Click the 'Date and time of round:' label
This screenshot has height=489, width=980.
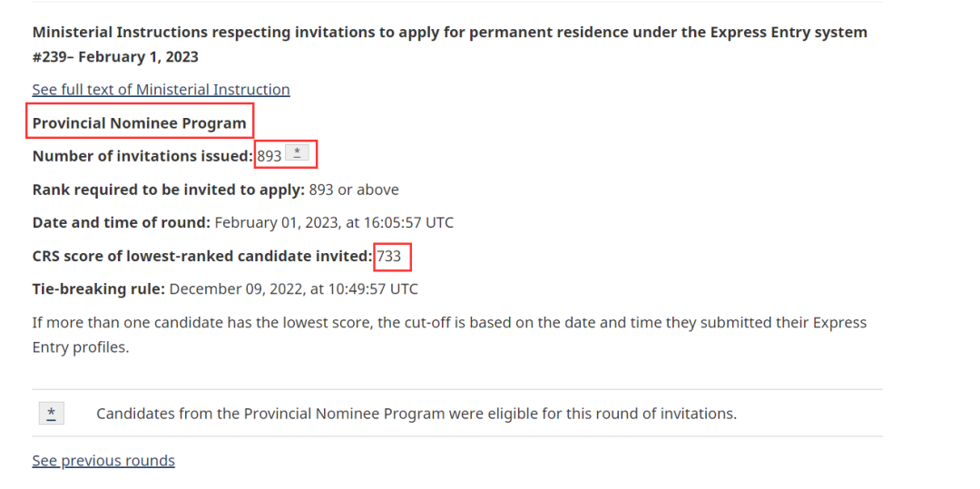tap(122, 222)
